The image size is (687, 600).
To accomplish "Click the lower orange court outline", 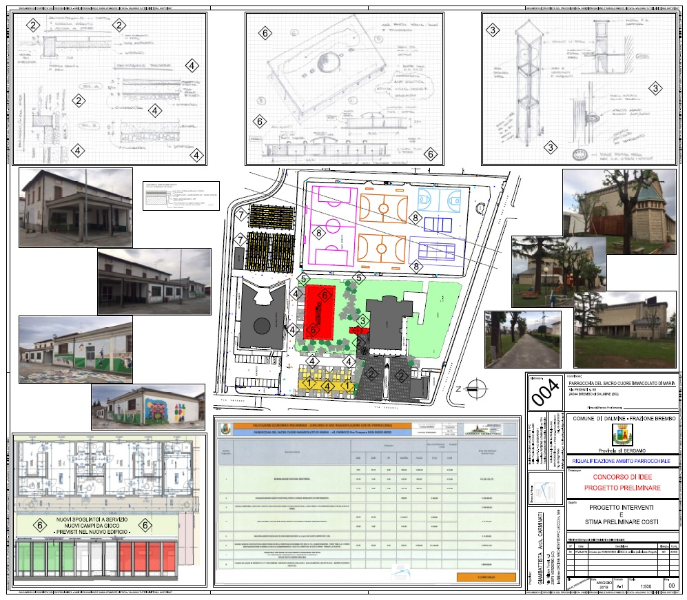I will pos(382,249).
